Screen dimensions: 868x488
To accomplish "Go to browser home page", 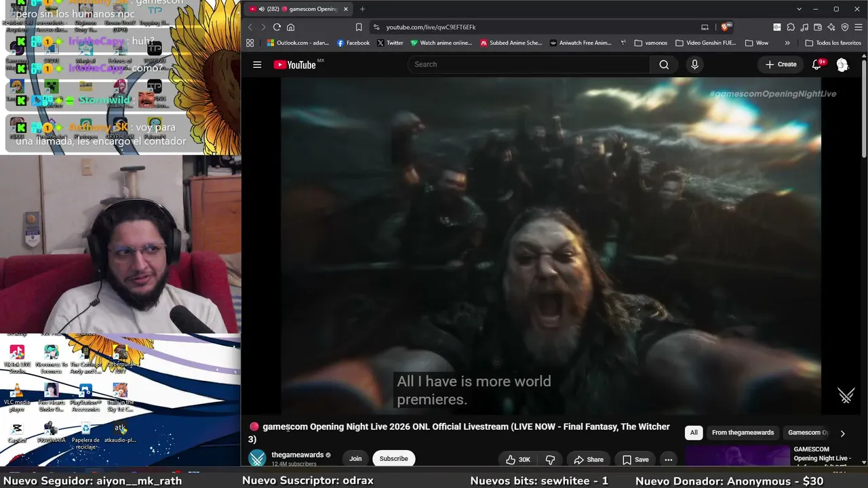I will tap(291, 27).
